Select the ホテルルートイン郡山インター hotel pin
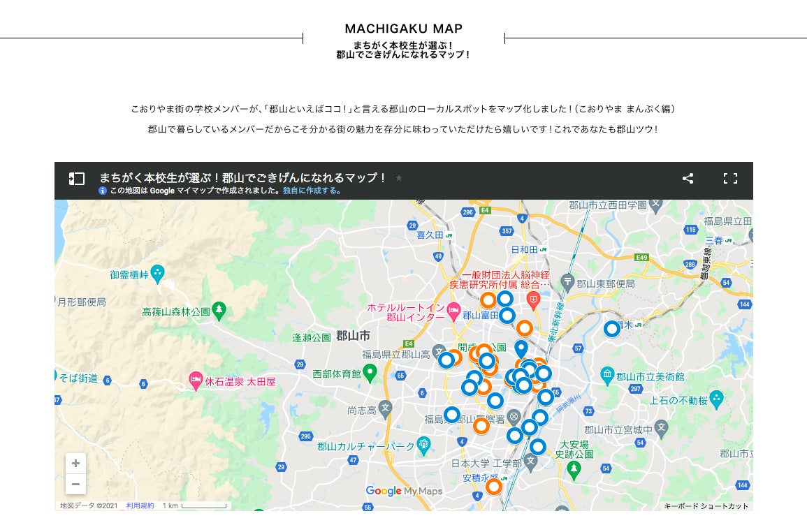Viewport: 807px width, 532px height. click(453, 311)
